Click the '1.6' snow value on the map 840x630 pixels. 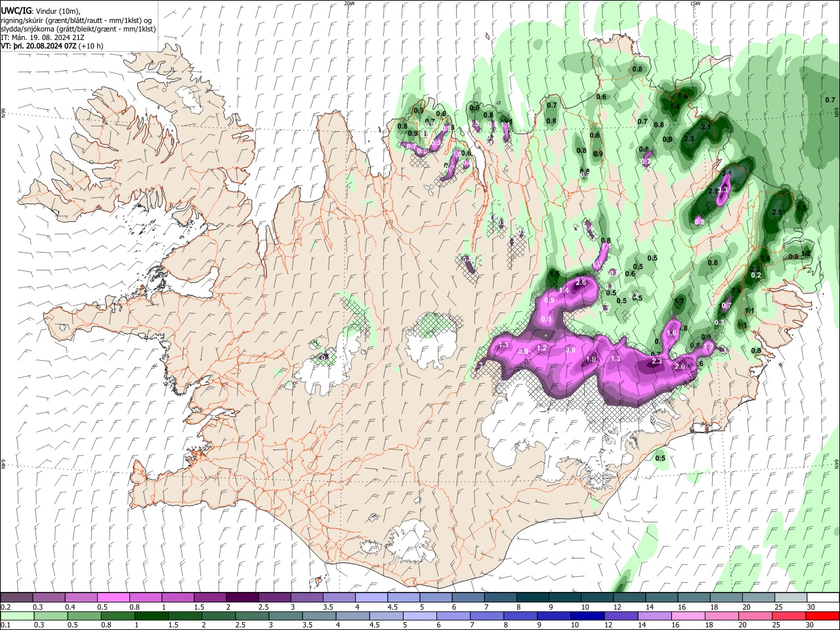[671, 333]
